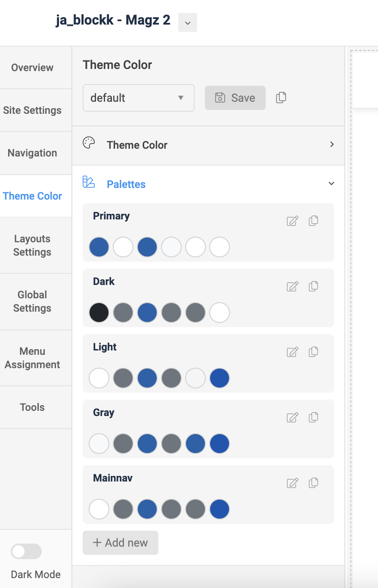Click the Add new palette button
Viewport: 378px width, 588px height.
coord(121,543)
